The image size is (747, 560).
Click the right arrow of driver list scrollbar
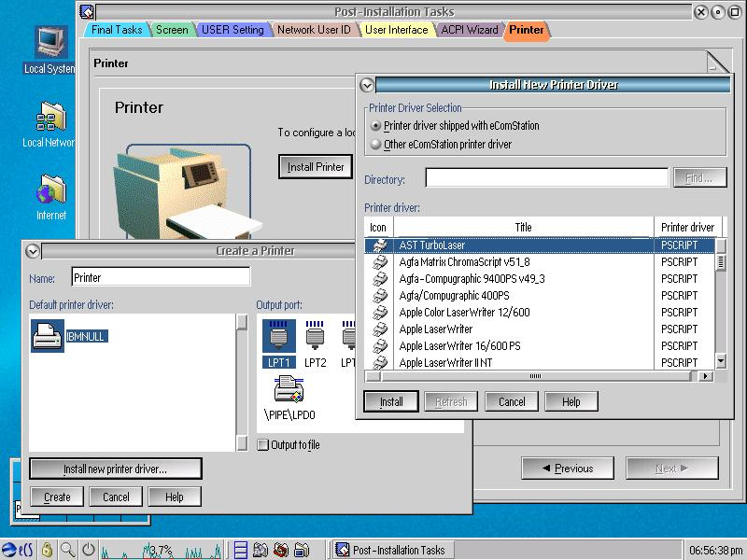tap(706, 376)
